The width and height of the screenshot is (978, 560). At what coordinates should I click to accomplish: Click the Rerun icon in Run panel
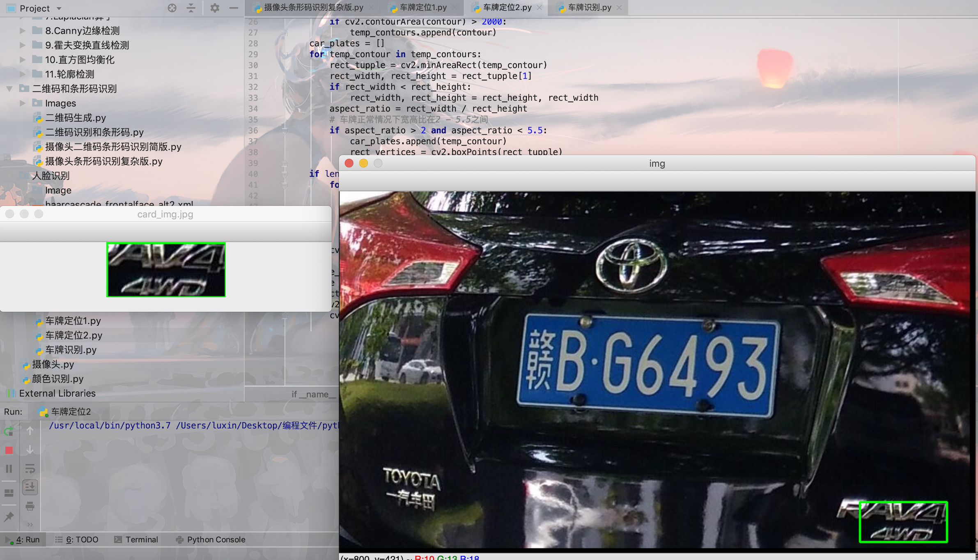click(9, 431)
